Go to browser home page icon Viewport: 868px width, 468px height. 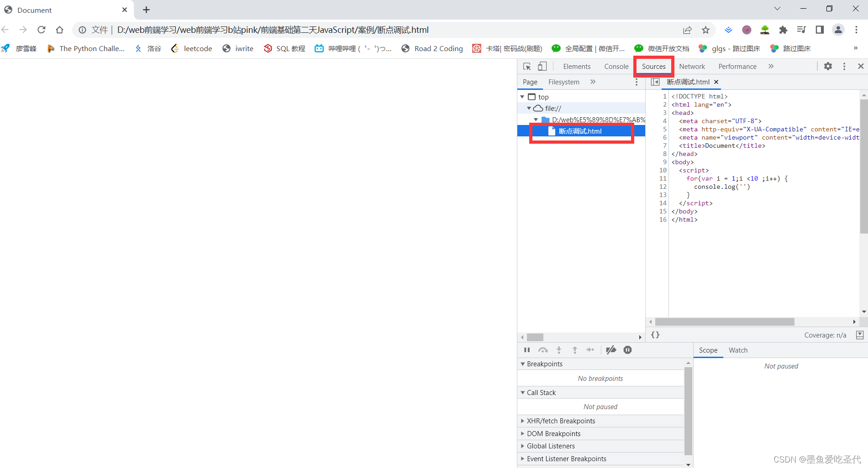tap(59, 30)
